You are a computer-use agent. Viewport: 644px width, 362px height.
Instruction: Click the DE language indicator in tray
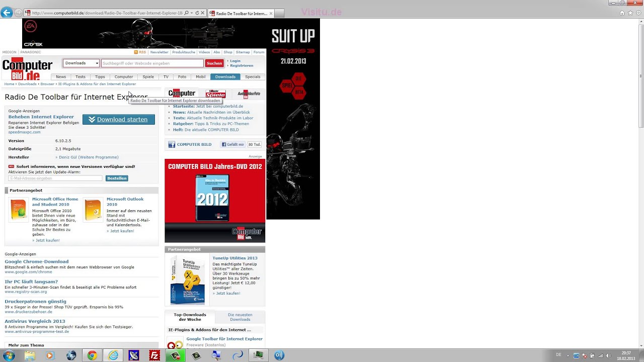pyautogui.click(x=558, y=355)
